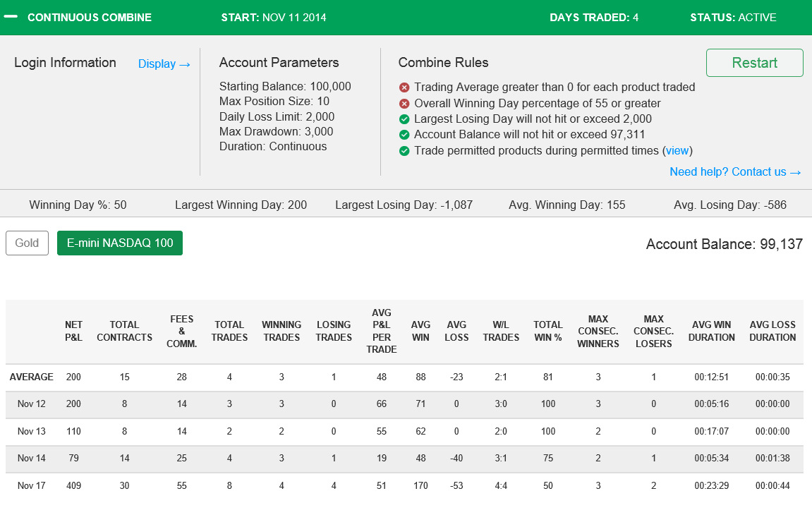Click the STATUS: ACTIVE header text
This screenshot has width=812, height=515.
pyautogui.click(x=733, y=17)
